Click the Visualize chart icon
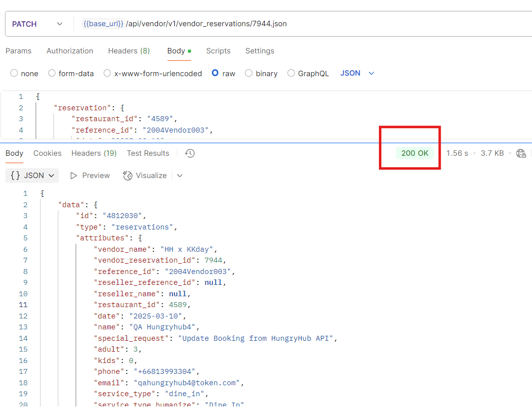The width and height of the screenshot is (532, 409). [x=127, y=176]
